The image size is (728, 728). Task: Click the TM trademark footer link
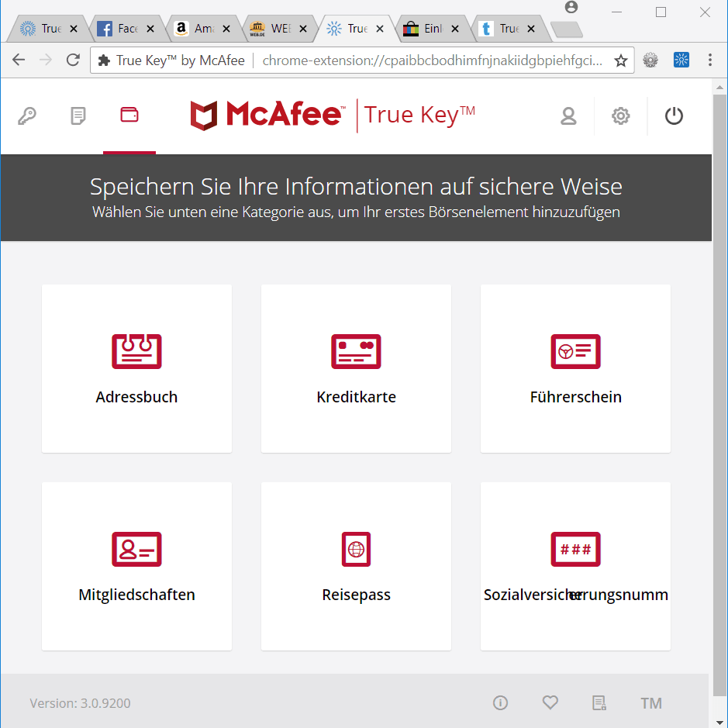651,703
